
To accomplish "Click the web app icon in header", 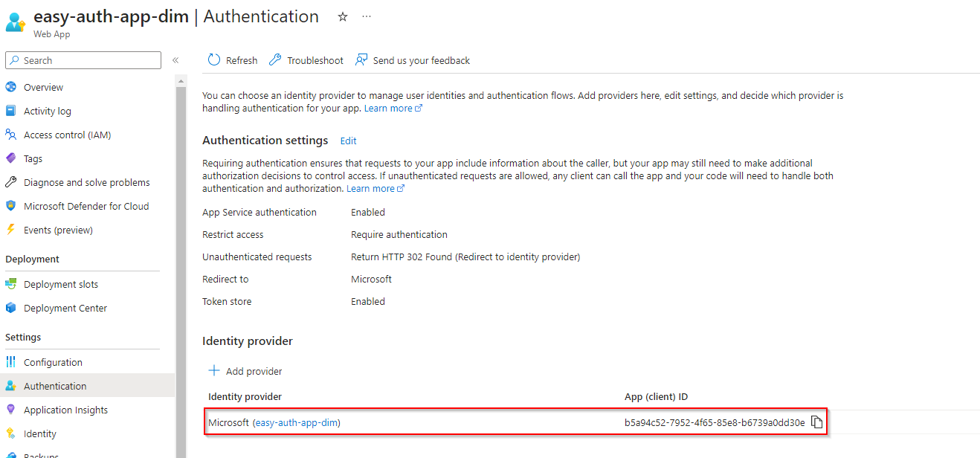I will tap(16, 22).
